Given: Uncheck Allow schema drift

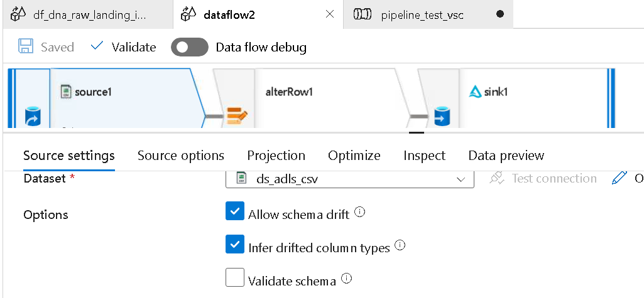Looking at the screenshot, I should pos(235,211).
